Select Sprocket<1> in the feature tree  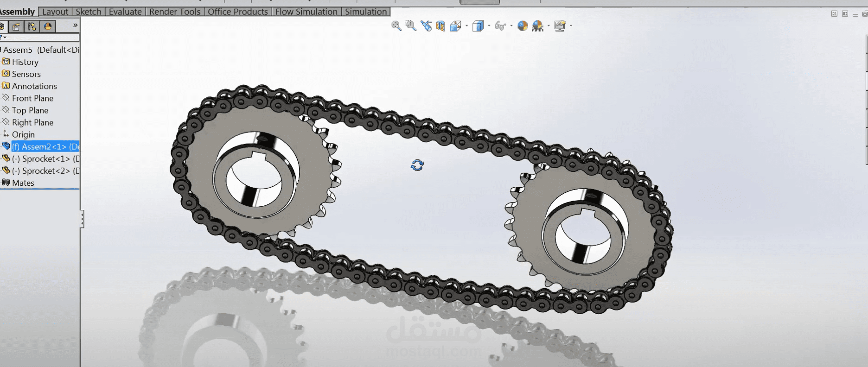[x=46, y=158]
